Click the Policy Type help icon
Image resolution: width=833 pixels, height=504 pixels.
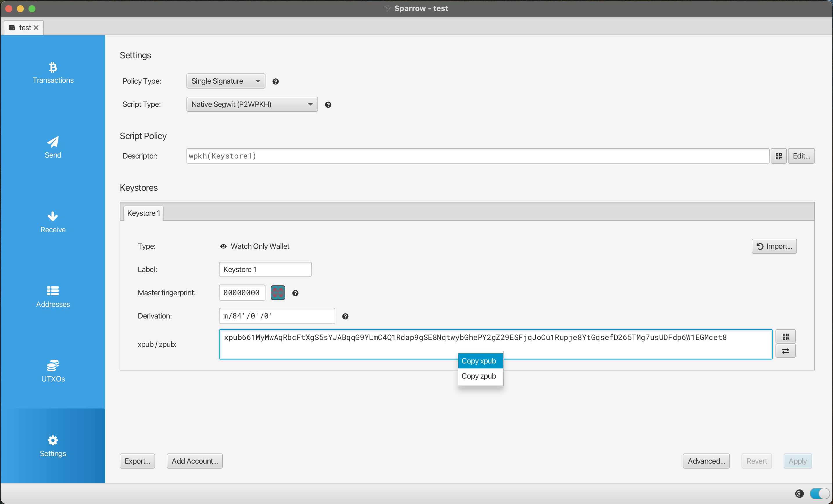coord(276,82)
